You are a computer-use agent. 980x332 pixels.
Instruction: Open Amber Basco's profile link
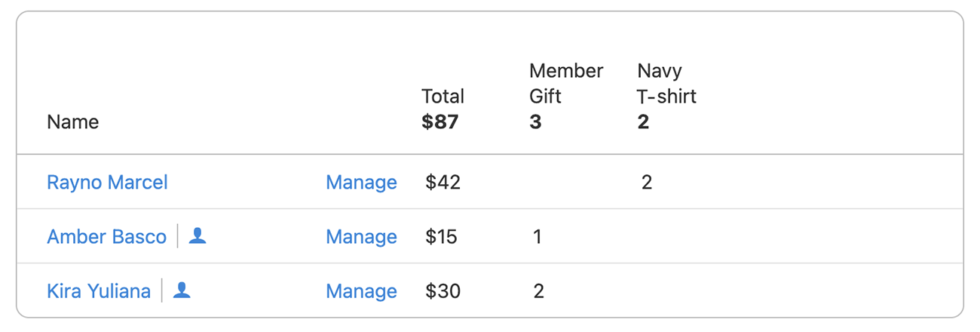pyautogui.click(x=106, y=237)
